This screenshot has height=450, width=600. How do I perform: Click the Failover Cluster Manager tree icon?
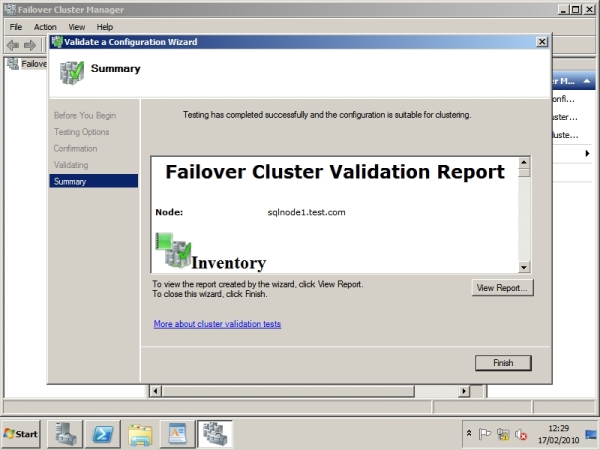click(13, 64)
